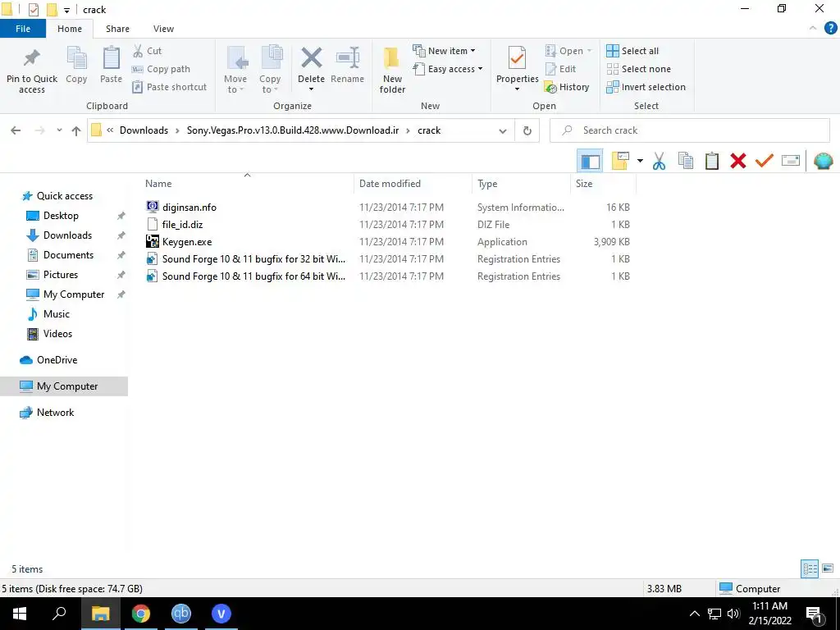
Task: Refresh the crack folder view
Action: pyautogui.click(x=527, y=130)
